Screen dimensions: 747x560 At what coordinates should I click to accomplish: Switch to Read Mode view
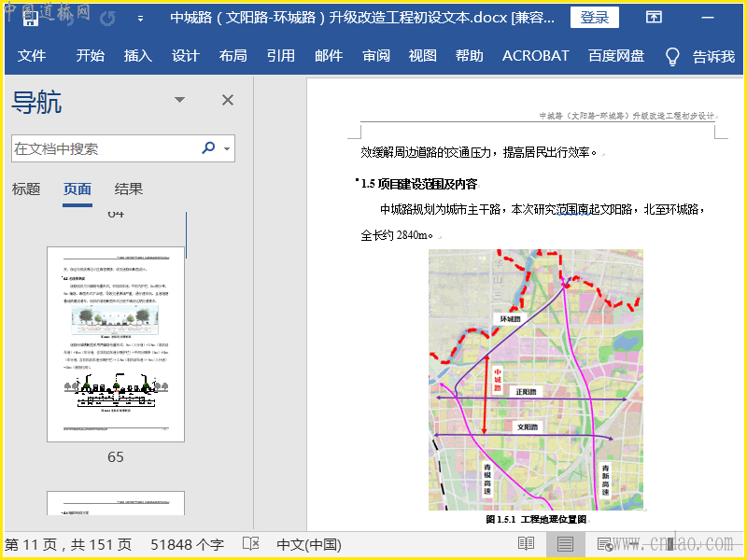coord(526,543)
